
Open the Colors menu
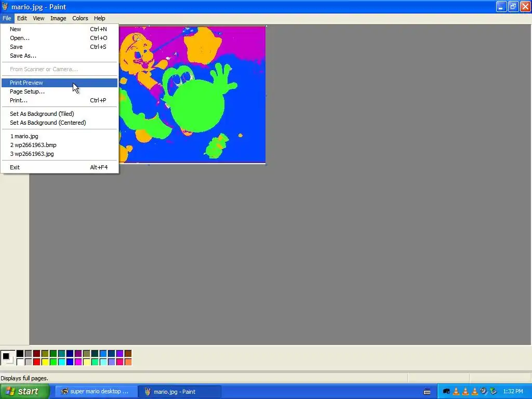point(80,18)
